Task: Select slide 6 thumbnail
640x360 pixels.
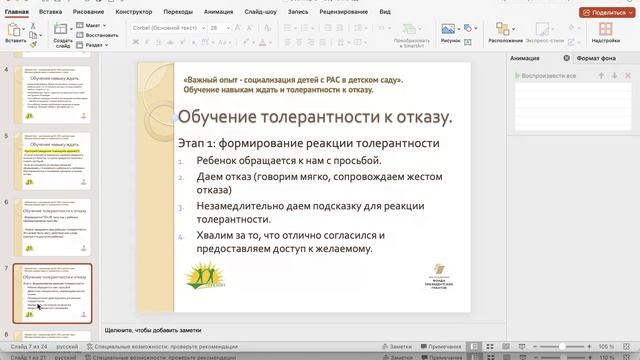Action: click(x=52, y=227)
